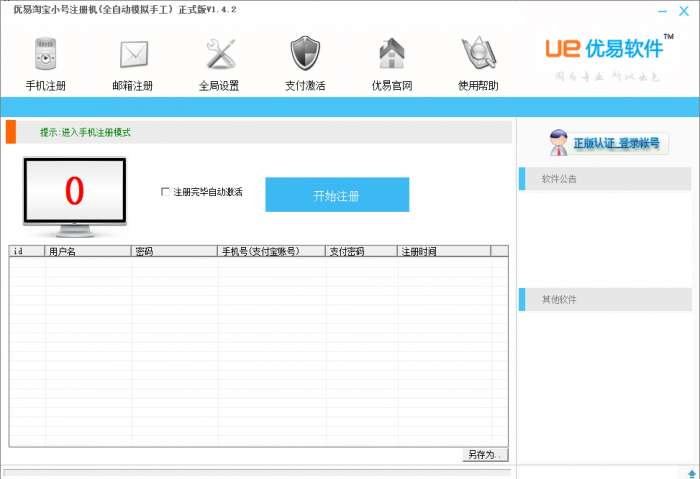The image size is (700, 479).
Task: Click the 支付激活 shield icon
Action: (305, 53)
